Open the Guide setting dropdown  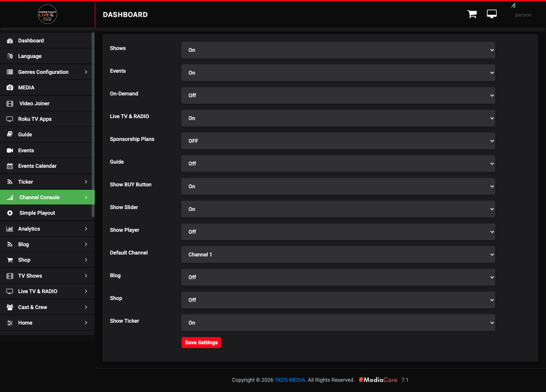click(338, 164)
